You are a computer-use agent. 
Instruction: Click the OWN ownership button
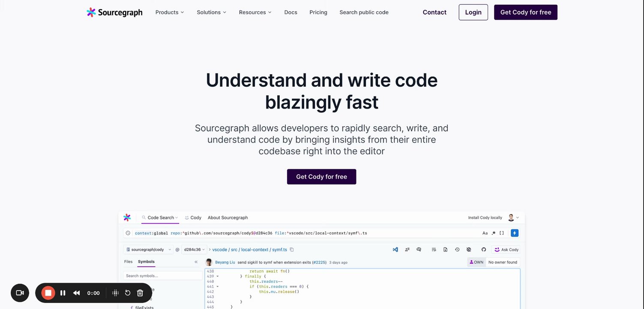tap(476, 262)
